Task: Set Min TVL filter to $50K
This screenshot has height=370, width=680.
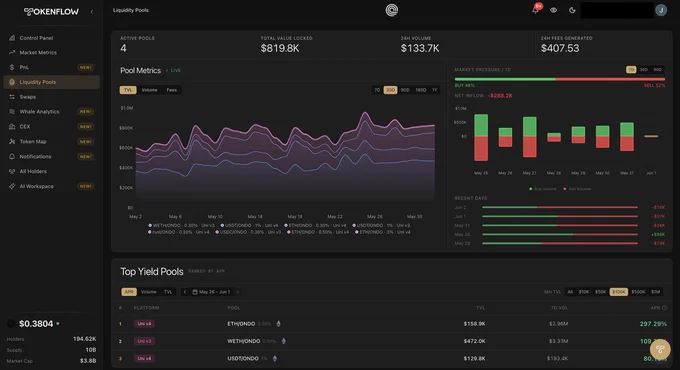Action: 601,292
